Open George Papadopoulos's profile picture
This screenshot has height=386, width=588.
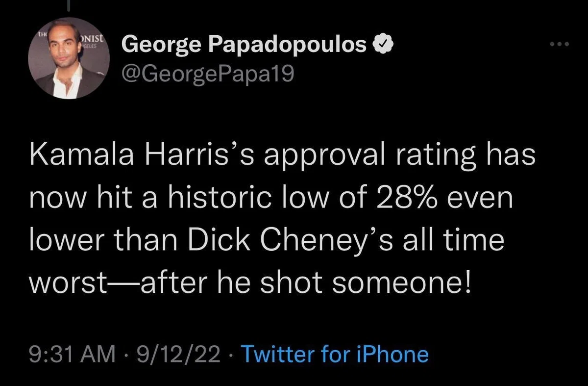click(x=68, y=58)
